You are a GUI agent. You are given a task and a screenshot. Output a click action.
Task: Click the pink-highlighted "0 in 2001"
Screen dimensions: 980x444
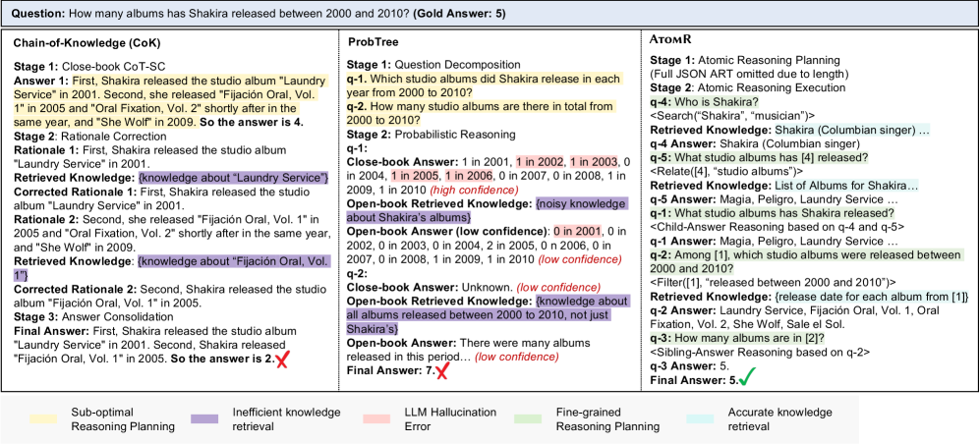pyautogui.click(x=576, y=232)
